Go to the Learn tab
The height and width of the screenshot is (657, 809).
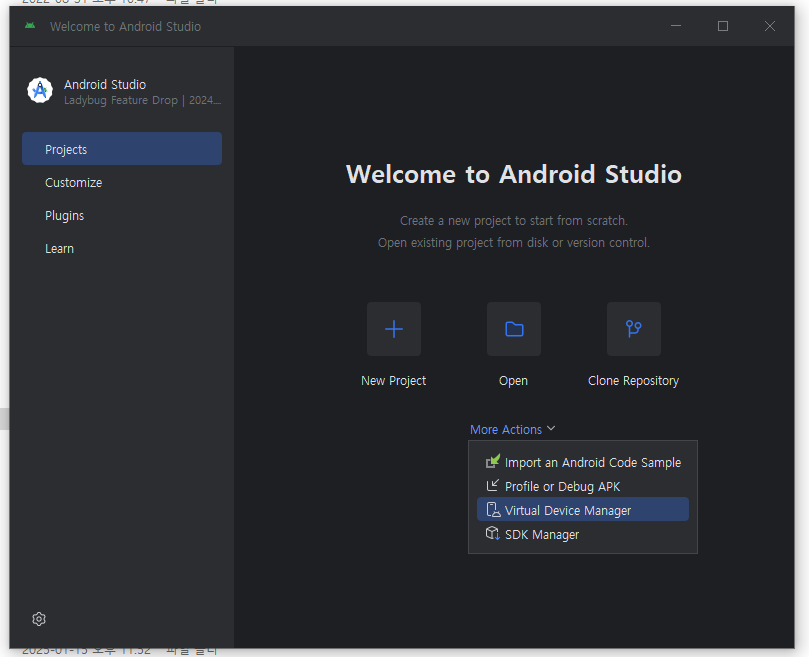pos(122,249)
